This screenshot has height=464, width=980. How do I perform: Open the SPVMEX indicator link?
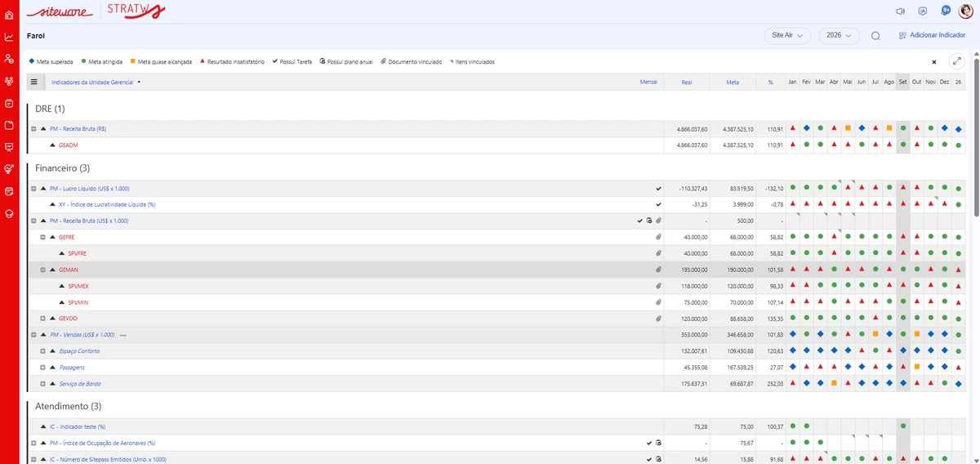click(78, 286)
